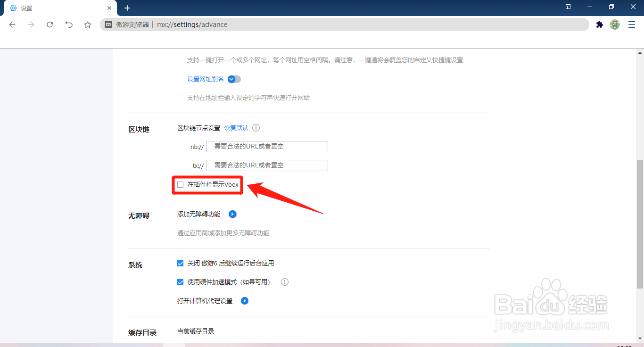Disable 关闭傲游6后继续运行后台应用
The width and height of the screenshot is (644, 347).
coord(181,263)
